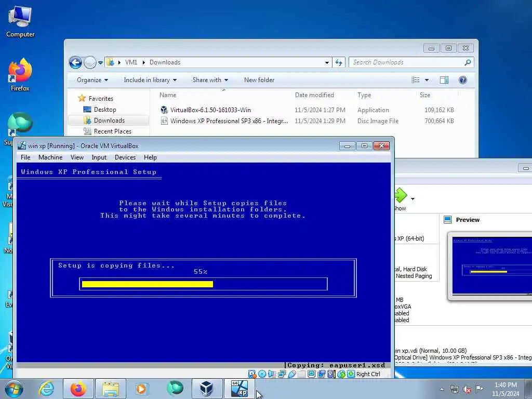This screenshot has height=399, width=532.
Task: Sort files by Size column header
Action: click(425, 95)
